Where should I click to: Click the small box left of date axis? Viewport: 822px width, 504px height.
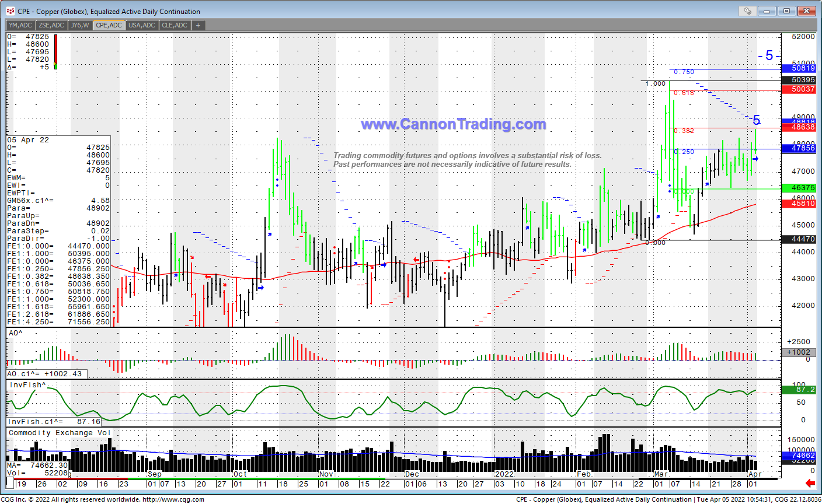click(10, 483)
